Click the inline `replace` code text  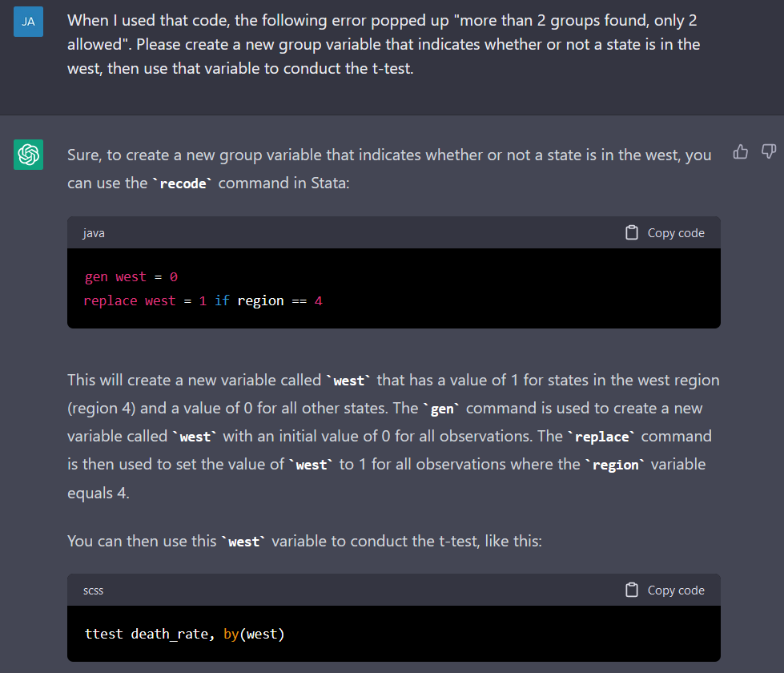pyautogui.click(x=601, y=437)
